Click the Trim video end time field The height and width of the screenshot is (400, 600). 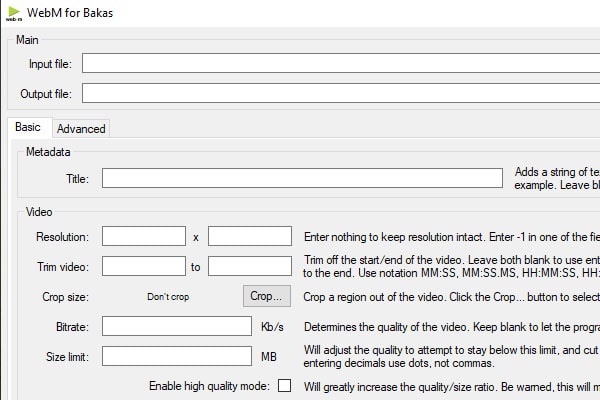coord(250,266)
